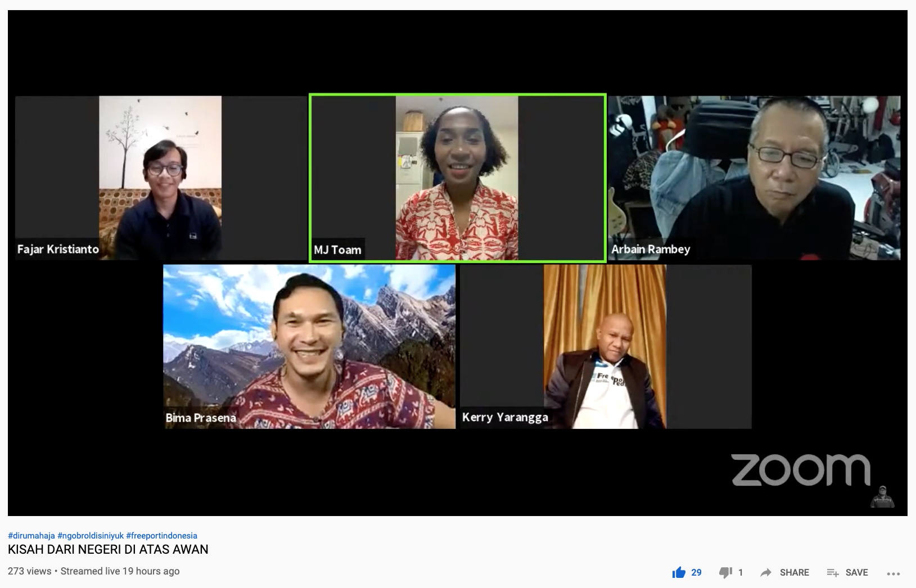The height and width of the screenshot is (588, 916).
Task: Click the title KISAH DARI NEGERI DI ATAS AWAN
Action: pyautogui.click(x=108, y=549)
